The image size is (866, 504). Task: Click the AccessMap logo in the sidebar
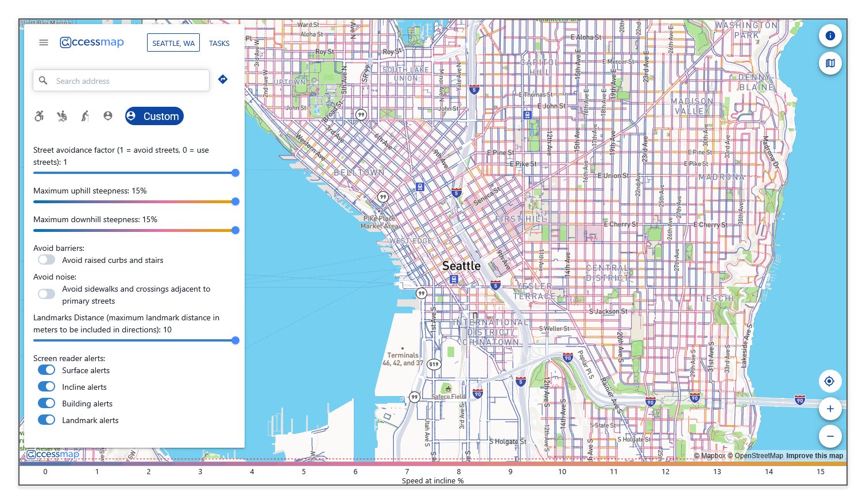[92, 42]
